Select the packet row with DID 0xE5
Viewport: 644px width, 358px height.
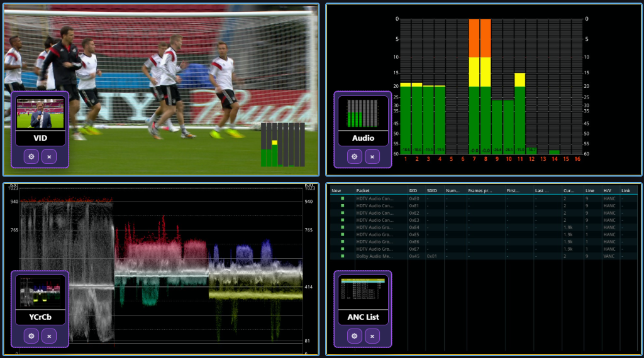coord(484,234)
